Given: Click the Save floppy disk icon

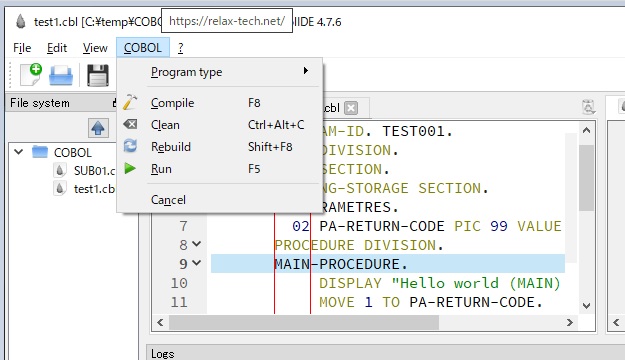Looking at the screenshot, I should pos(98,75).
